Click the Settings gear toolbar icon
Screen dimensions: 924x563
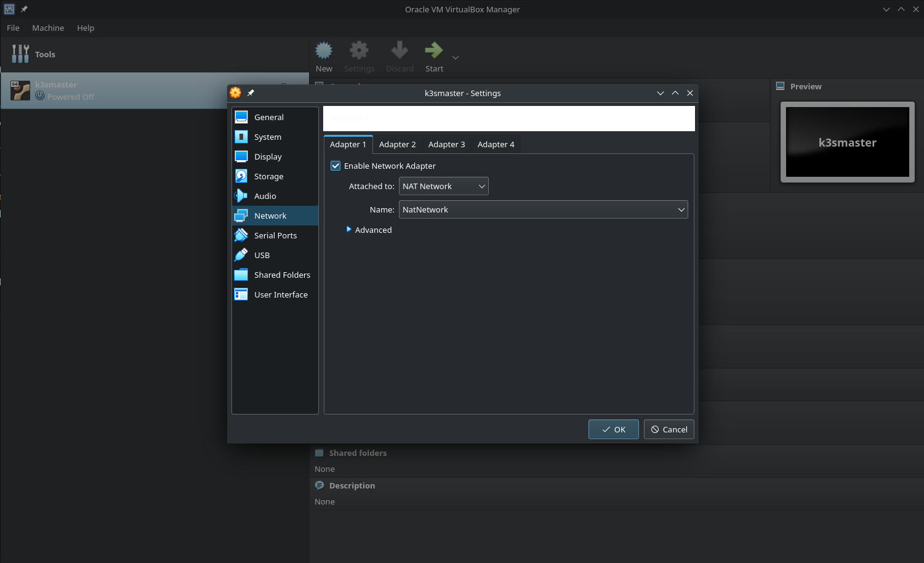point(359,51)
